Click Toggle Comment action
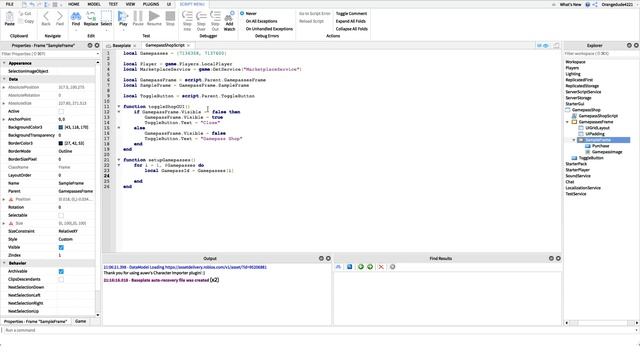This screenshot has width=640, height=360. tap(351, 13)
